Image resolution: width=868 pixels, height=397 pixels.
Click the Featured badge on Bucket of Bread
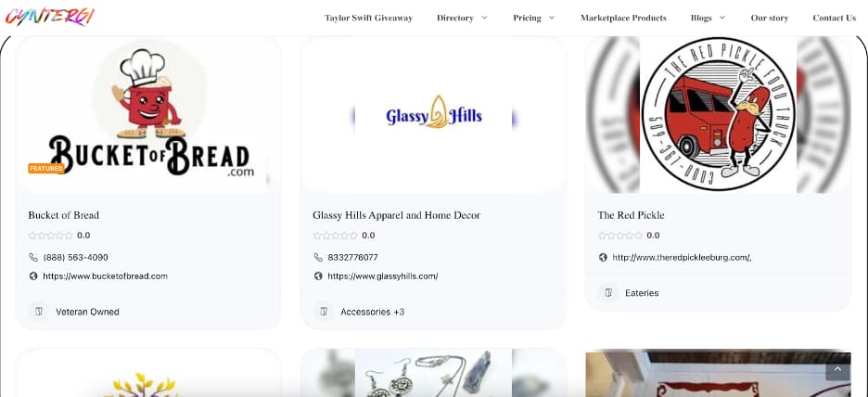[46, 168]
